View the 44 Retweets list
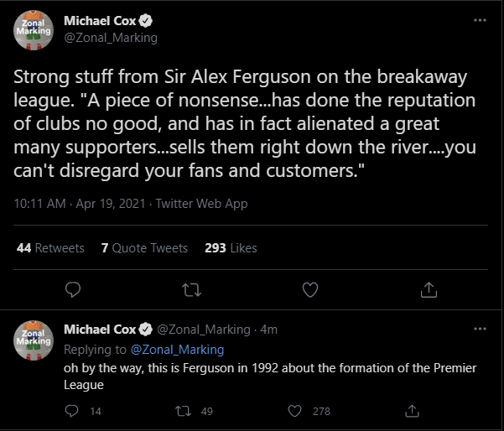The height and width of the screenshot is (431, 504). tap(50, 248)
